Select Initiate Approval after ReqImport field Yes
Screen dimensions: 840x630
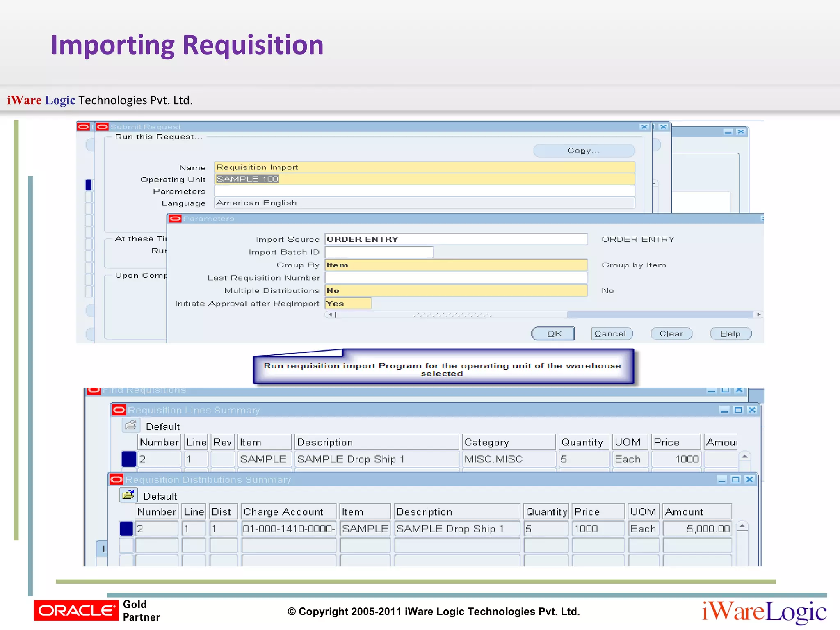pos(348,304)
